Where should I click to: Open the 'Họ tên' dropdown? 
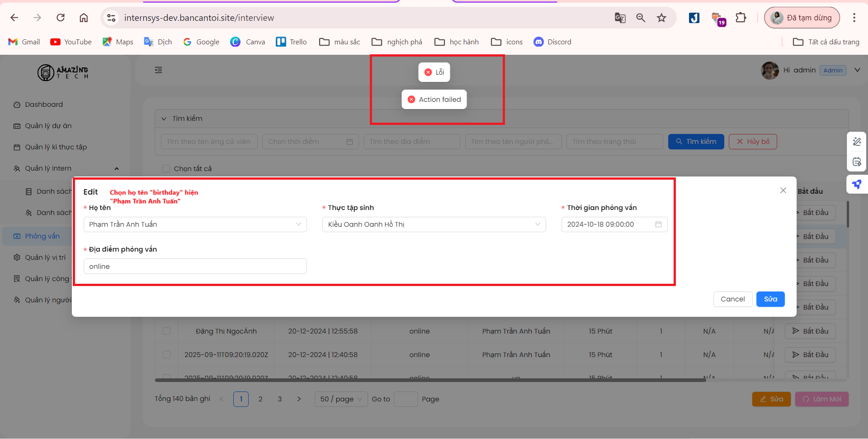tap(195, 224)
